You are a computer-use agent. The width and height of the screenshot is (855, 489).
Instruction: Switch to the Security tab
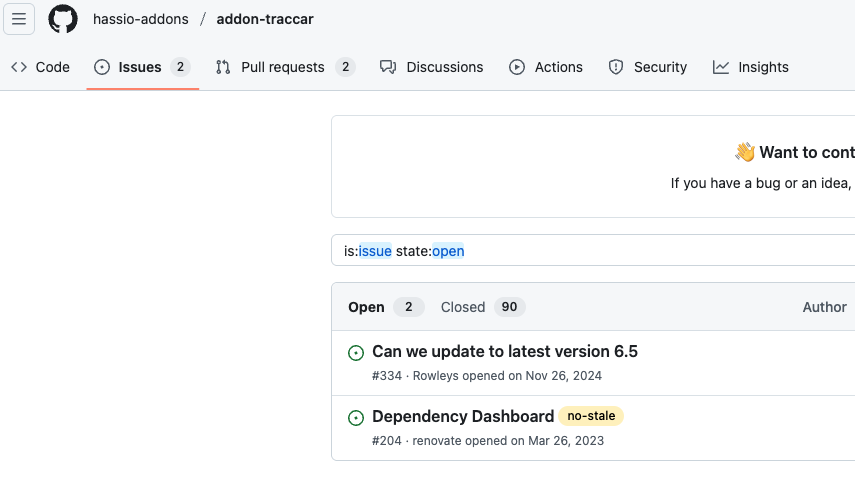coord(647,67)
